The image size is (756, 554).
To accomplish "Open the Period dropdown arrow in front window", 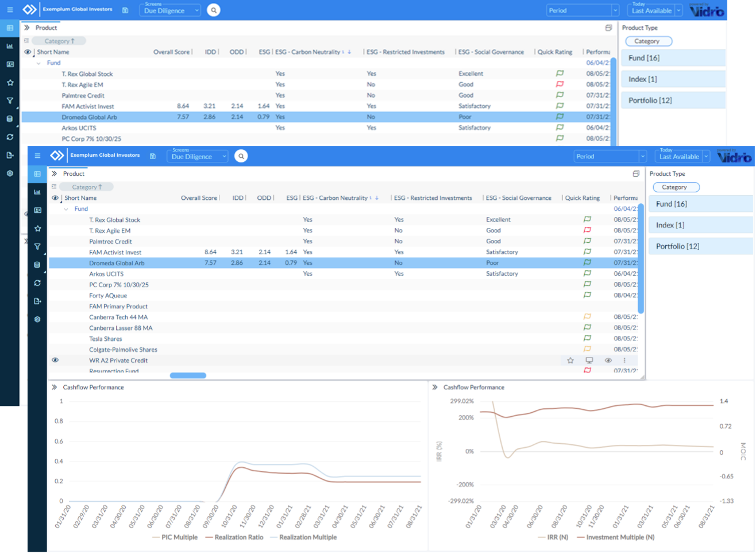I will (x=643, y=156).
